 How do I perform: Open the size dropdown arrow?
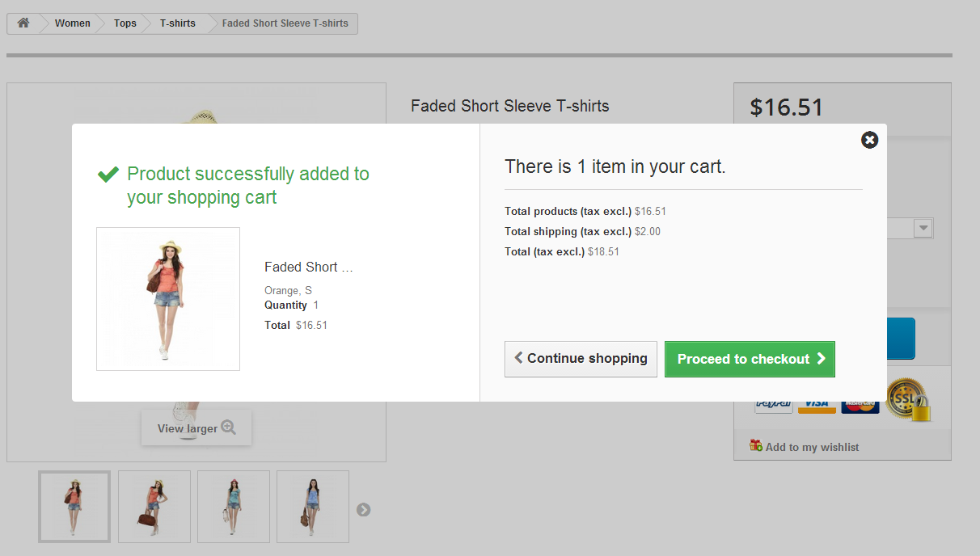coord(923,229)
